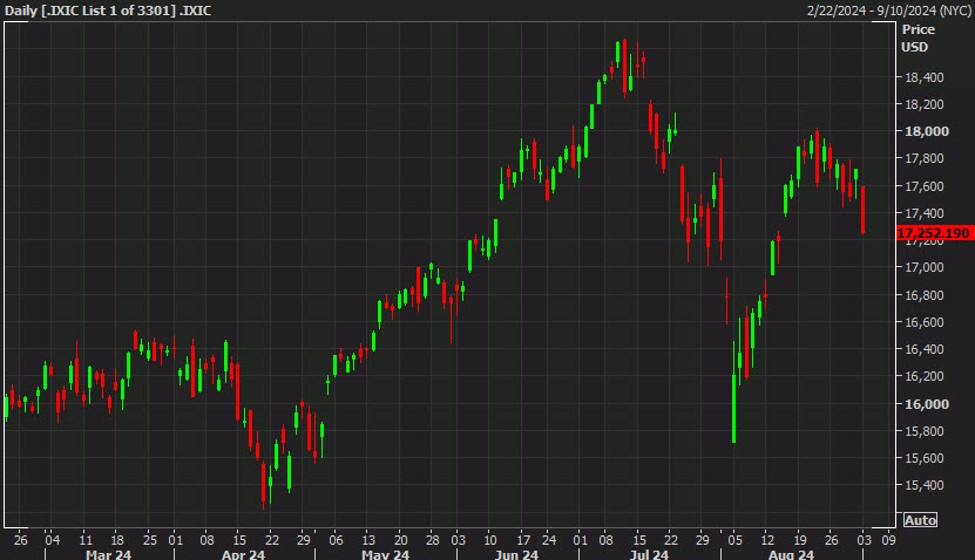This screenshot has height=560, width=975.
Task: Select the 18,000 price axis label
Action: pos(922,131)
